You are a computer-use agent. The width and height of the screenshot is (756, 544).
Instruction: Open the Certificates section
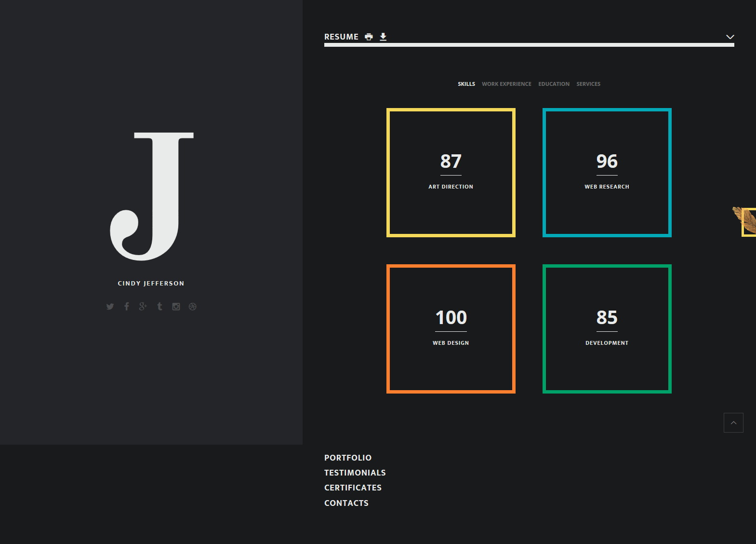click(353, 488)
